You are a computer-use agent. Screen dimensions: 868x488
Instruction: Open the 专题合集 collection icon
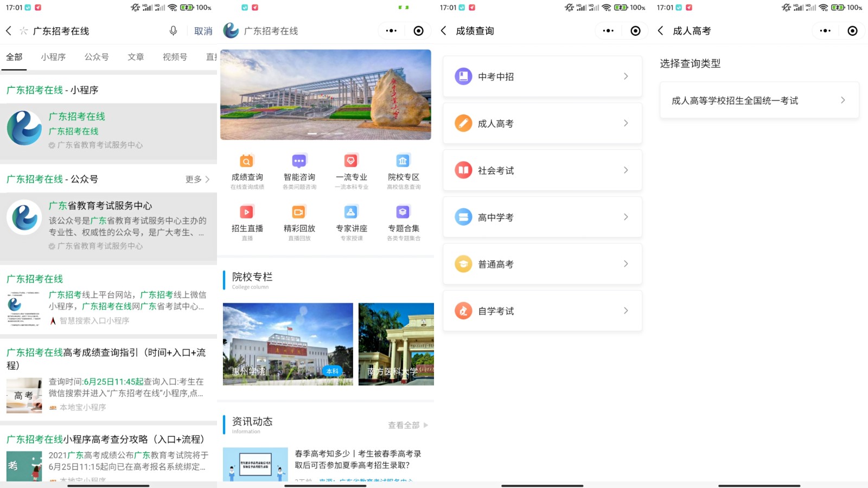pyautogui.click(x=403, y=212)
